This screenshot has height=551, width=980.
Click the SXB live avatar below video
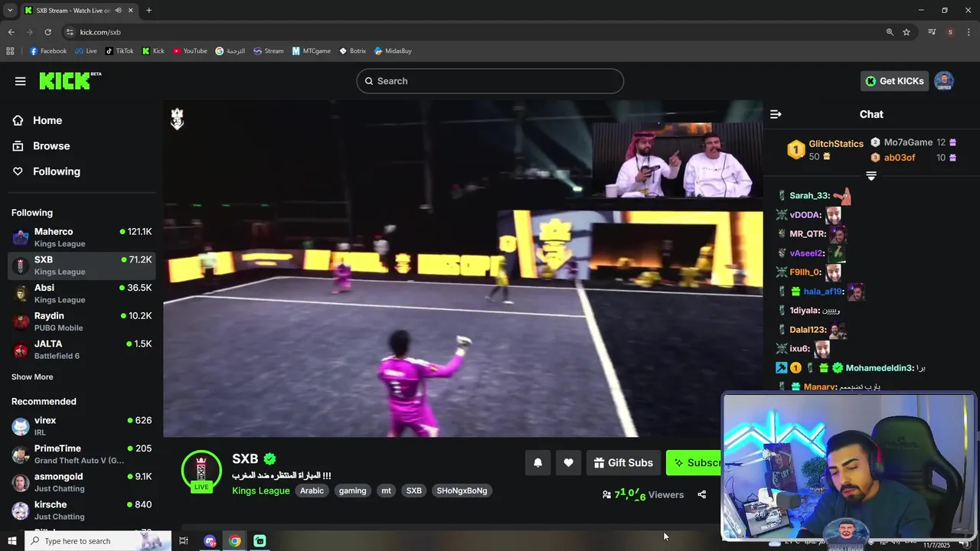(201, 470)
